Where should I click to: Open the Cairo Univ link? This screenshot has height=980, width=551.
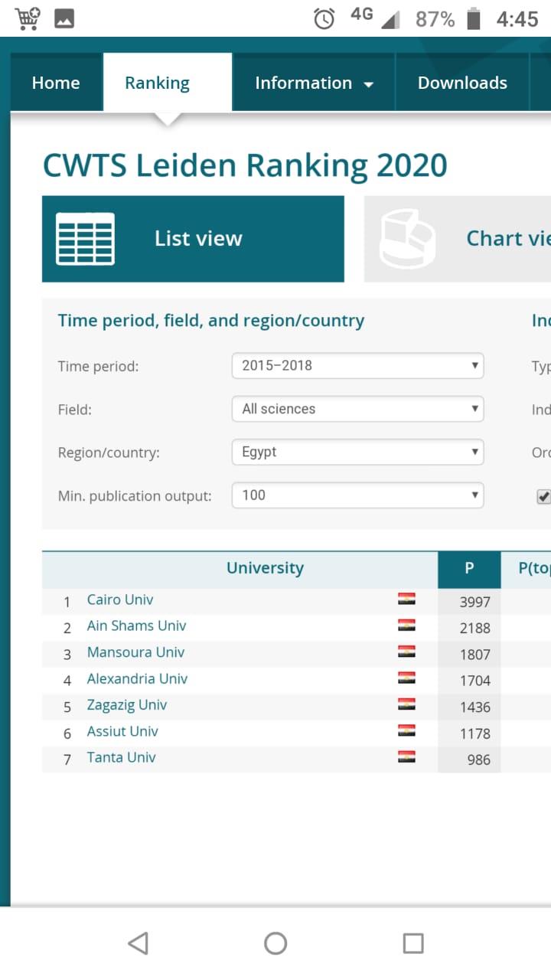coord(119,599)
